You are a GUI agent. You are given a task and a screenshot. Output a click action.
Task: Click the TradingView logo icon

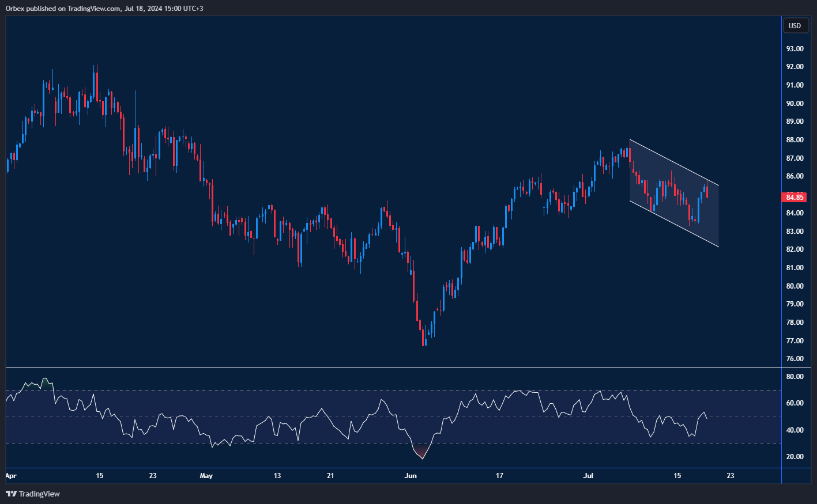tap(11, 494)
